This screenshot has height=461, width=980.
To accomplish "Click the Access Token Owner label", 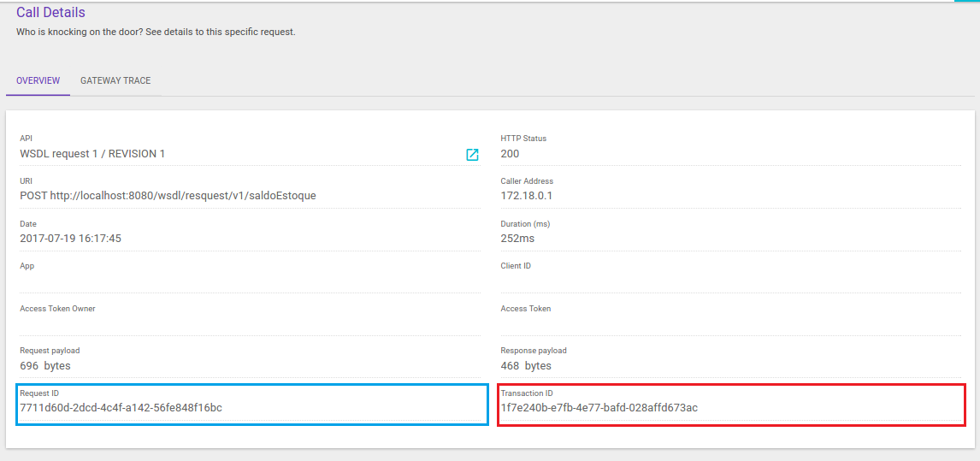I will click(x=57, y=309).
